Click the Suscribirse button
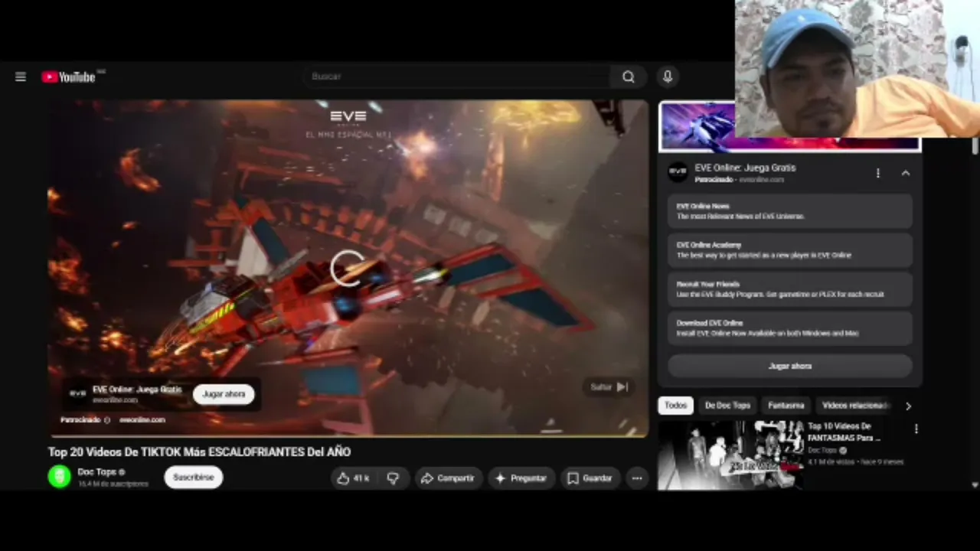Image resolution: width=980 pixels, height=551 pixels. [x=193, y=477]
